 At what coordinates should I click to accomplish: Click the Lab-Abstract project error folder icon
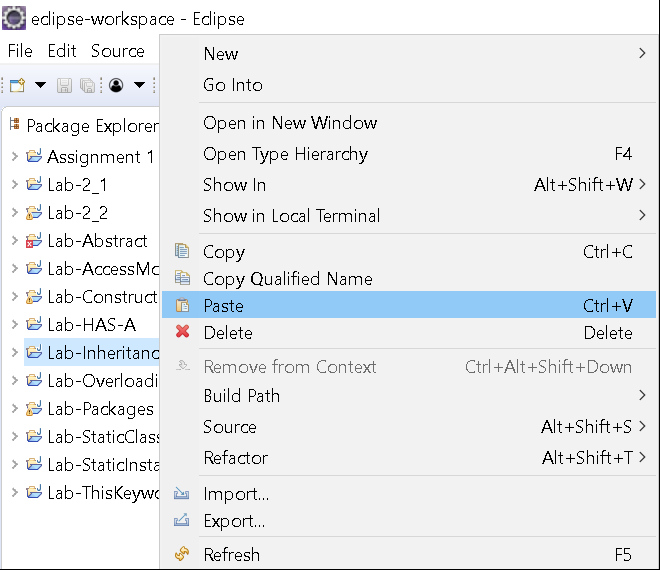pyautogui.click(x=34, y=240)
